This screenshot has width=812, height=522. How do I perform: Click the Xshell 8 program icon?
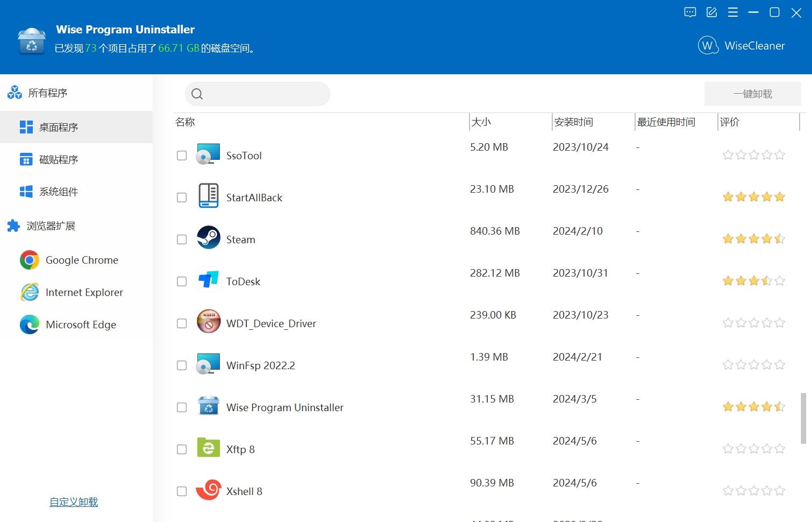click(208, 490)
